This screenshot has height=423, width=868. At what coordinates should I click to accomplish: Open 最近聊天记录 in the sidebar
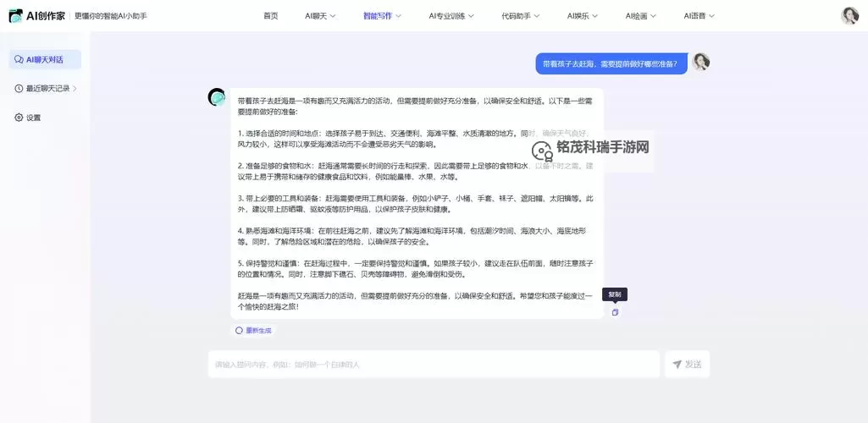click(46, 88)
